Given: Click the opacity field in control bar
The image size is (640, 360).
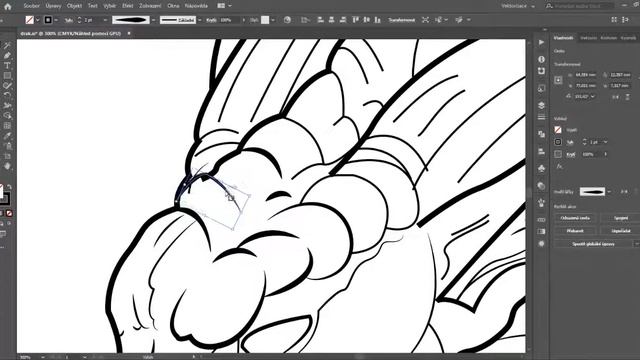Looking at the screenshot, I should [x=230, y=20].
